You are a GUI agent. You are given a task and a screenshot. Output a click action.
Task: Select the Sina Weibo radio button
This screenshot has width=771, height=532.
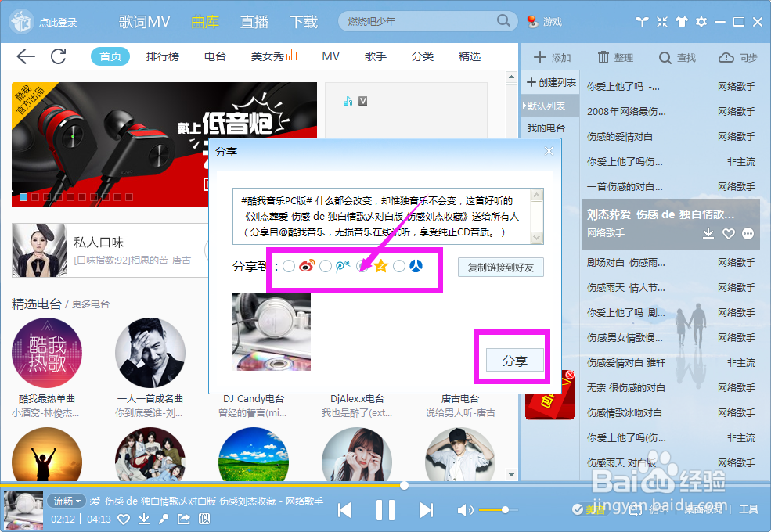289,266
